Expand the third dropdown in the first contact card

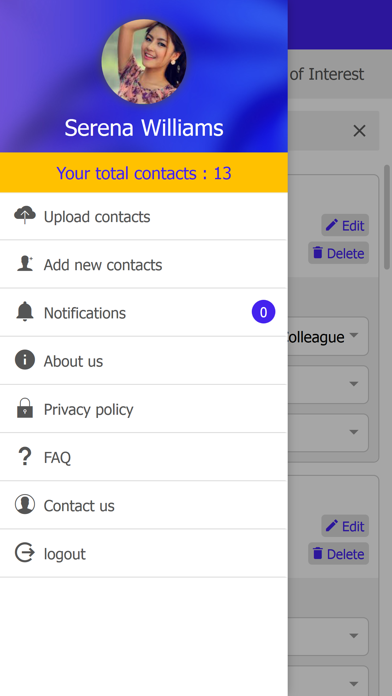click(329, 432)
